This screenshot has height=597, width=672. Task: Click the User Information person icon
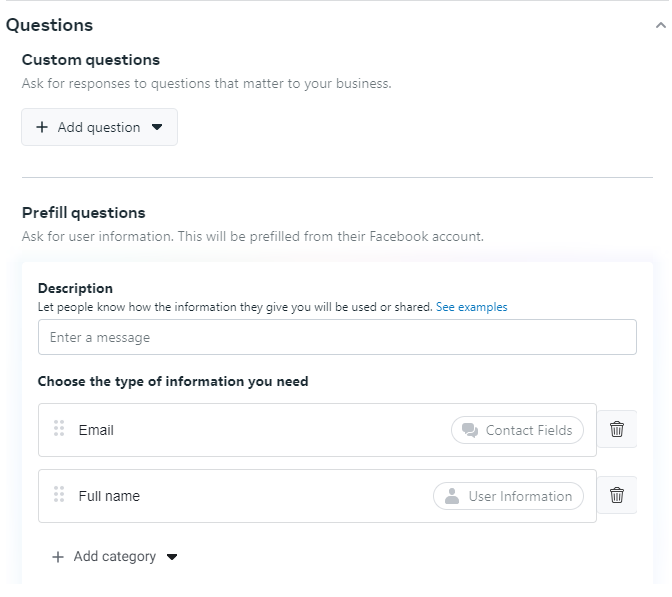coord(452,496)
